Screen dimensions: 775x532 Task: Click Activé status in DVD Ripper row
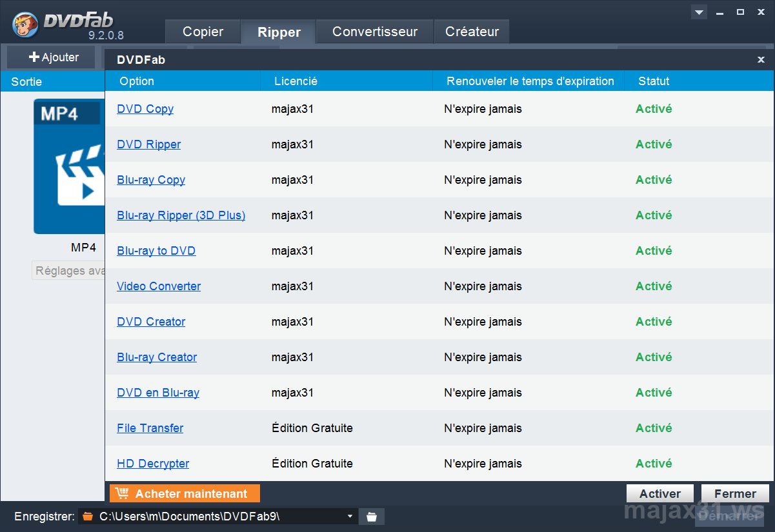coord(654,144)
